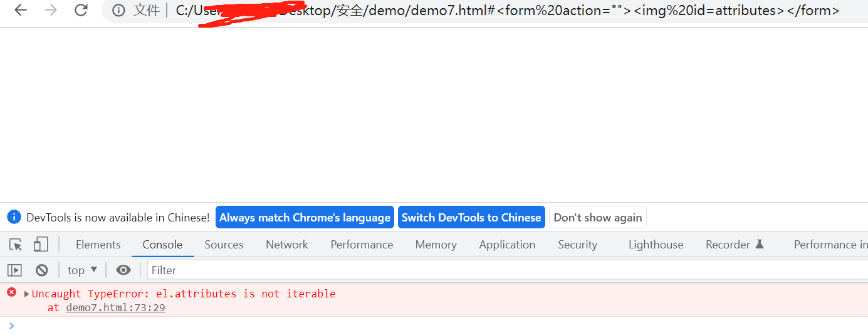Expand the Uncaught TypeError message
868x335 pixels.
[x=26, y=294]
